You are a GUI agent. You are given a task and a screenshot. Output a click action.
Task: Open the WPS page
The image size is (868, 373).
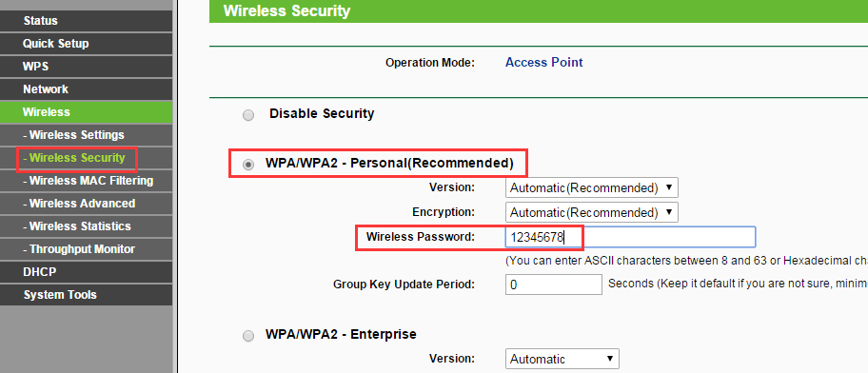click(x=86, y=67)
